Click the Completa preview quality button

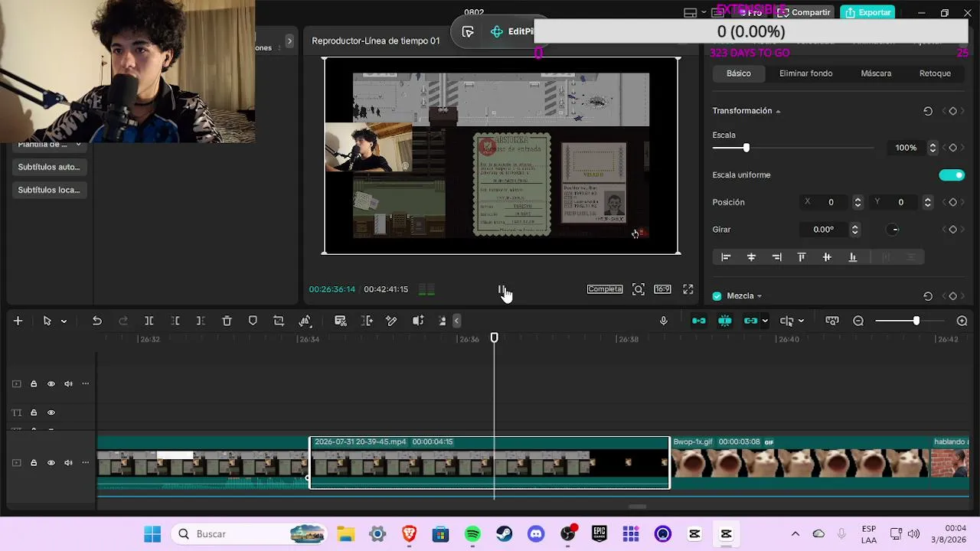[x=605, y=289]
